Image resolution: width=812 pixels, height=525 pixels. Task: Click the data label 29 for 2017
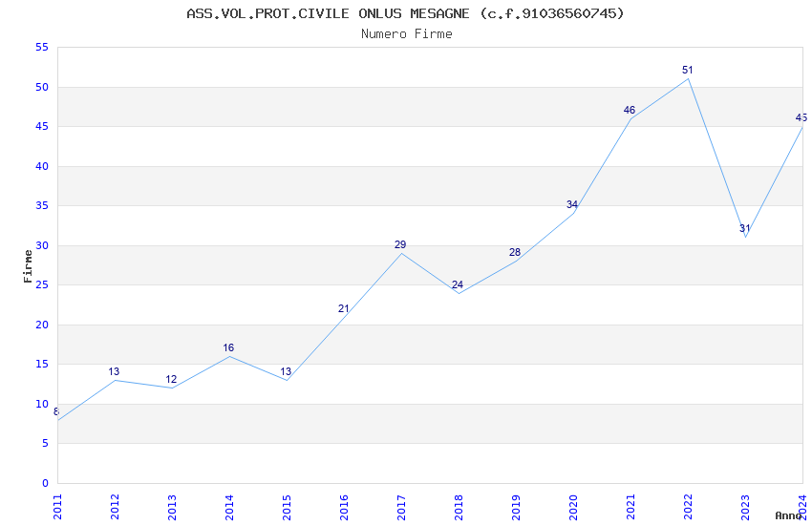click(400, 244)
